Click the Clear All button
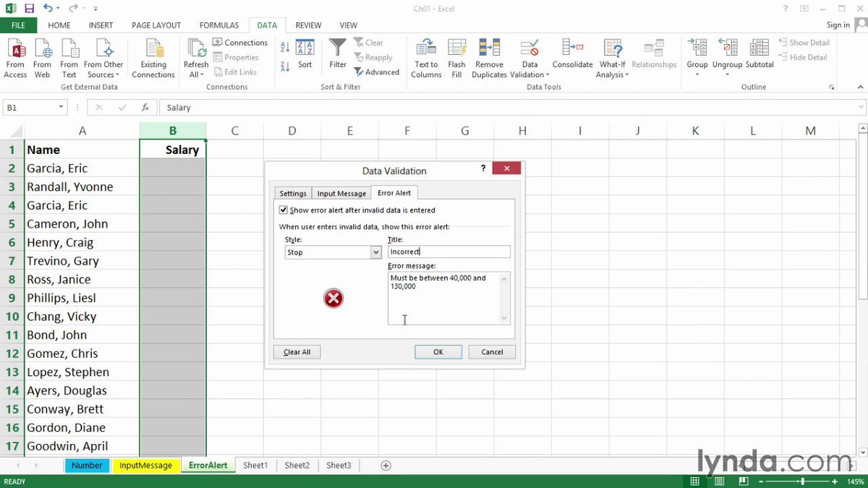 coord(297,352)
